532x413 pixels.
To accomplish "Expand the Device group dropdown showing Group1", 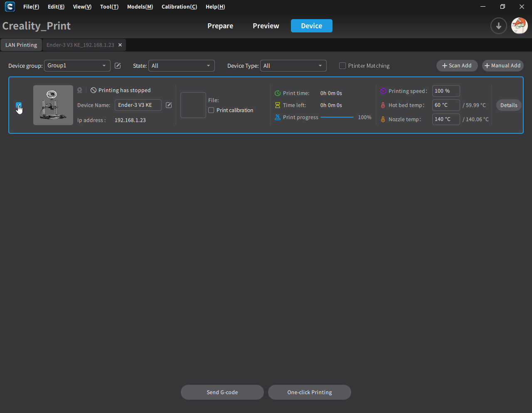I will point(77,66).
